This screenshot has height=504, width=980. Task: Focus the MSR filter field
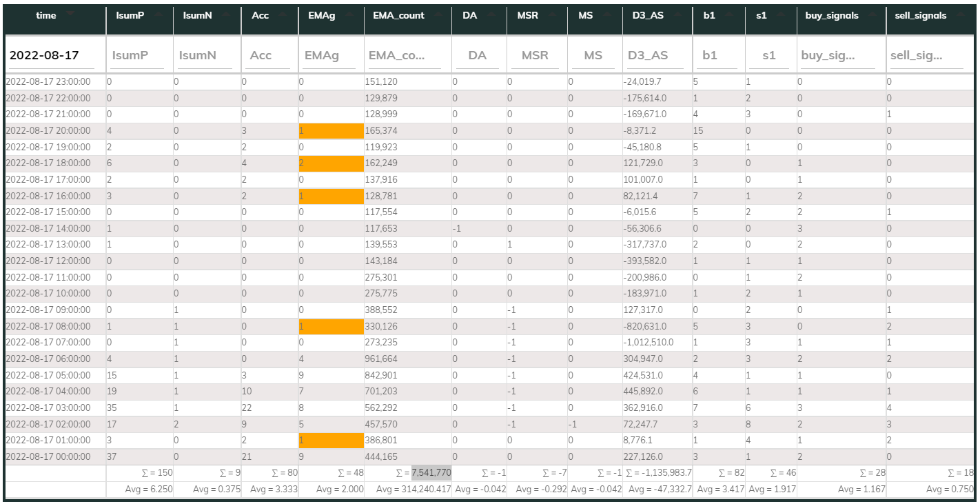[x=535, y=55]
